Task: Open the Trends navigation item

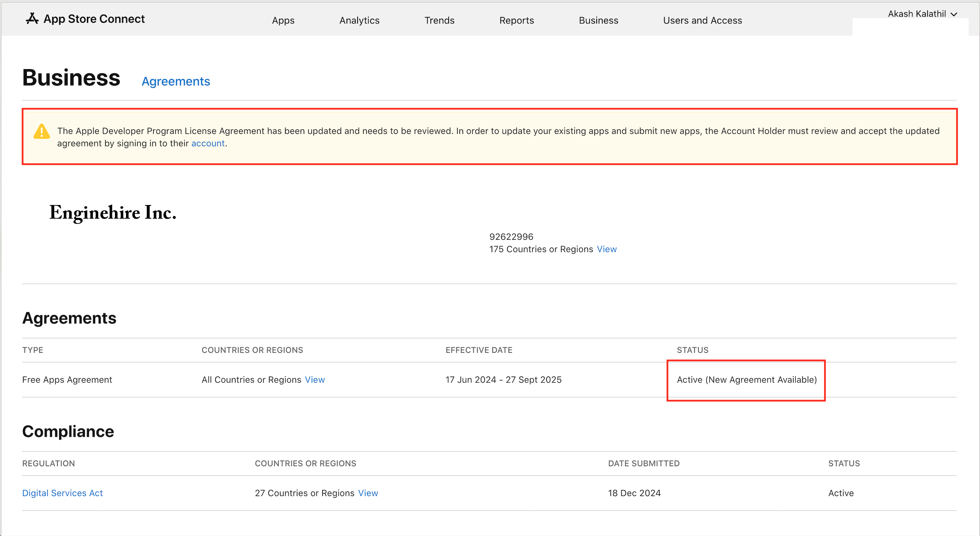Action: tap(439, 20)
